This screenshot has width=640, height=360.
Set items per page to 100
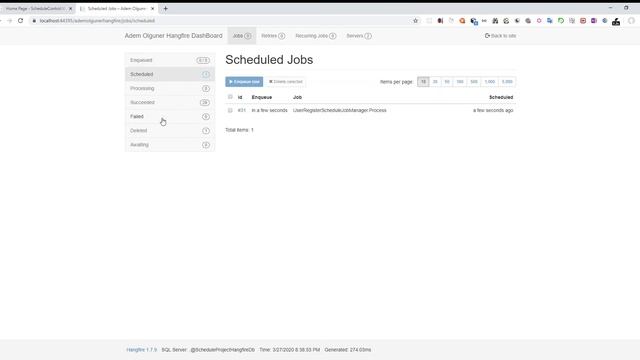coord(460,82)
